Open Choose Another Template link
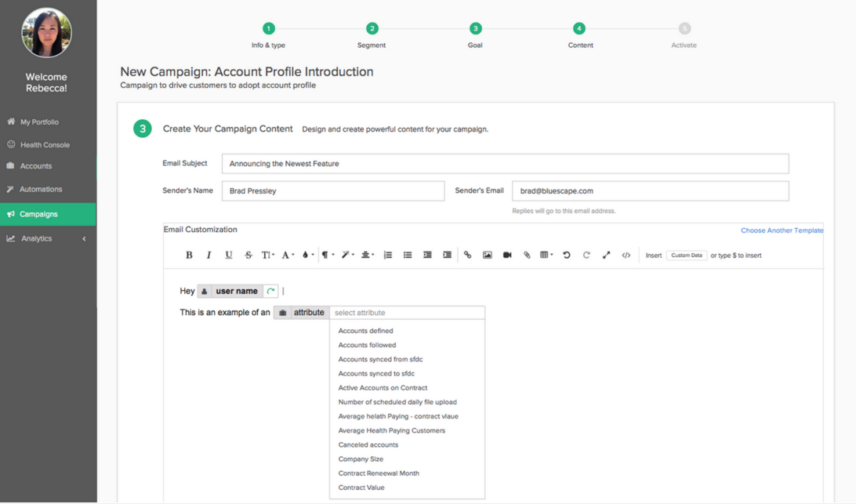Viewport: 856px width, 504px height. click(x=782, y=230)
